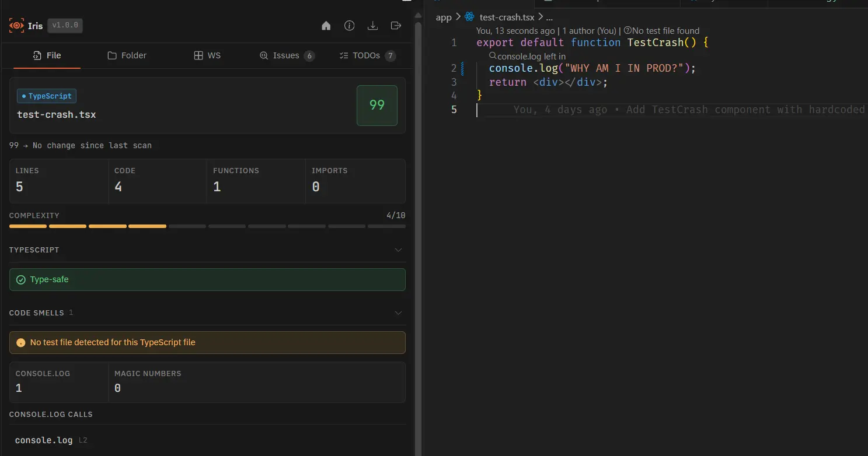Open the console.log L2 entry
This screenshot has height=456, width=868.
tap(51, 440)
